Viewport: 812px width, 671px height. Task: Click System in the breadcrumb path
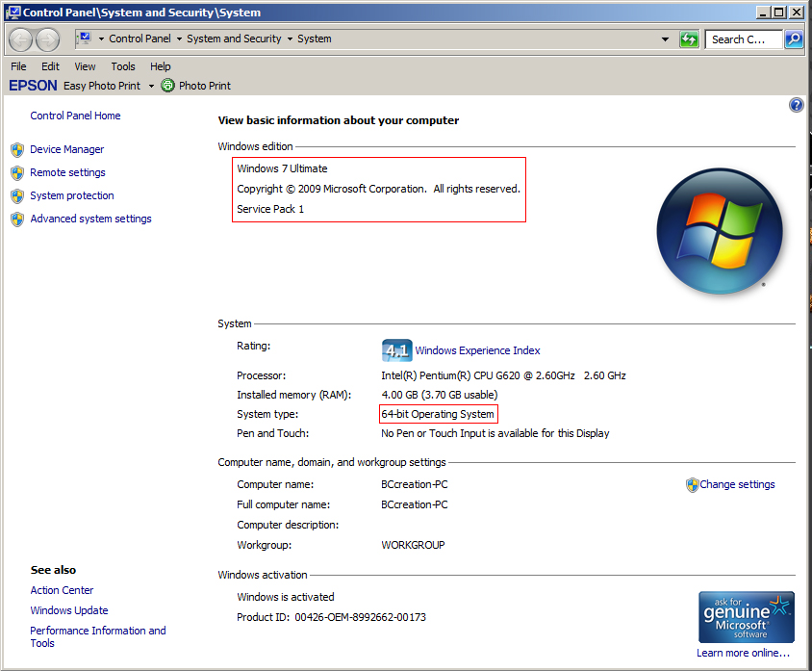coord(315,39)
